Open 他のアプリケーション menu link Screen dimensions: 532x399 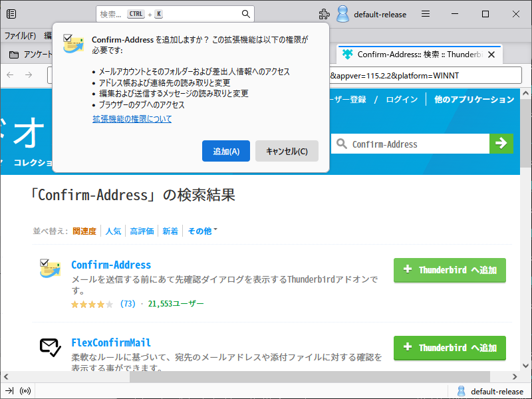click(474, 99)
